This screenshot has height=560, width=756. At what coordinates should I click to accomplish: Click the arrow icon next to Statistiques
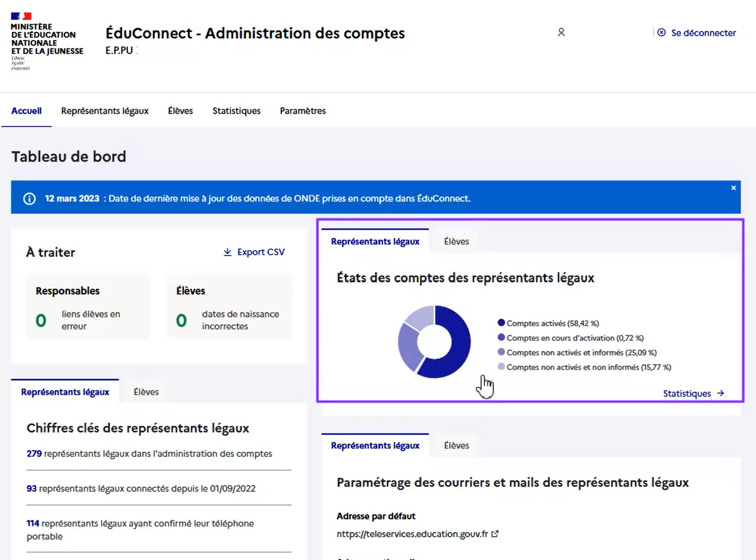[720, 394]
